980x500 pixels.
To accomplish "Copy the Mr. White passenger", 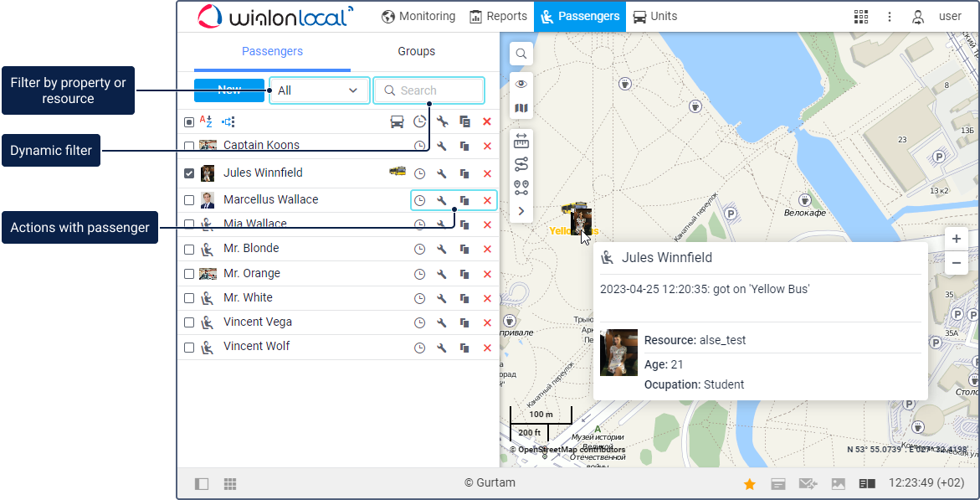I will pos(464,298).
